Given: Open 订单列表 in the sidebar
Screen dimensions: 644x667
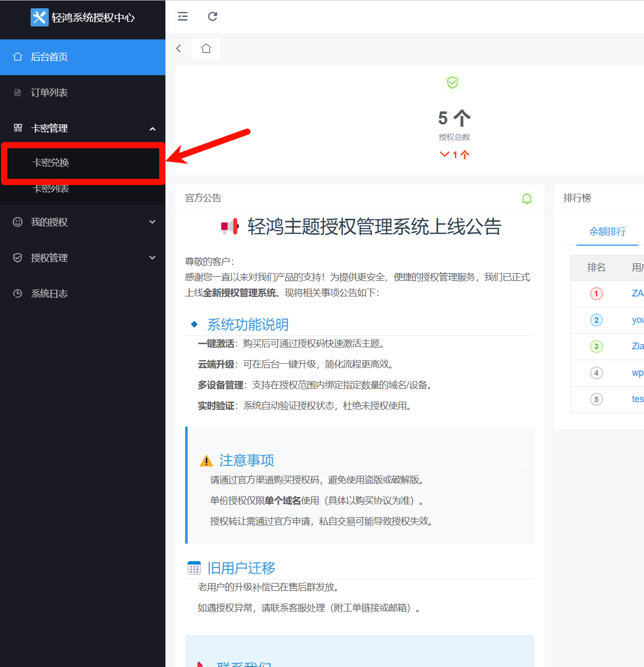Looking at the screenshot, I should [49, 93].
